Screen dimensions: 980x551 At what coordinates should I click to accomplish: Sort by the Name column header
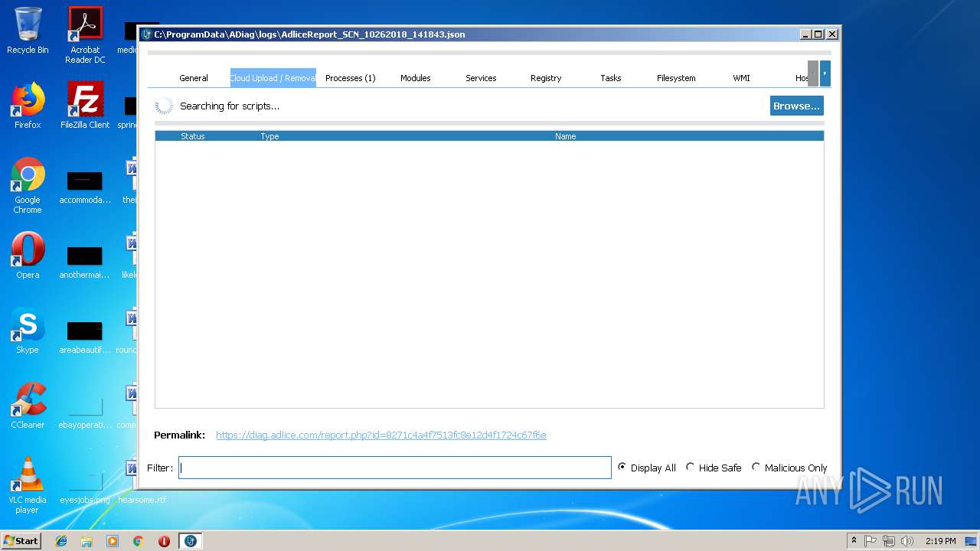point(566,136)
